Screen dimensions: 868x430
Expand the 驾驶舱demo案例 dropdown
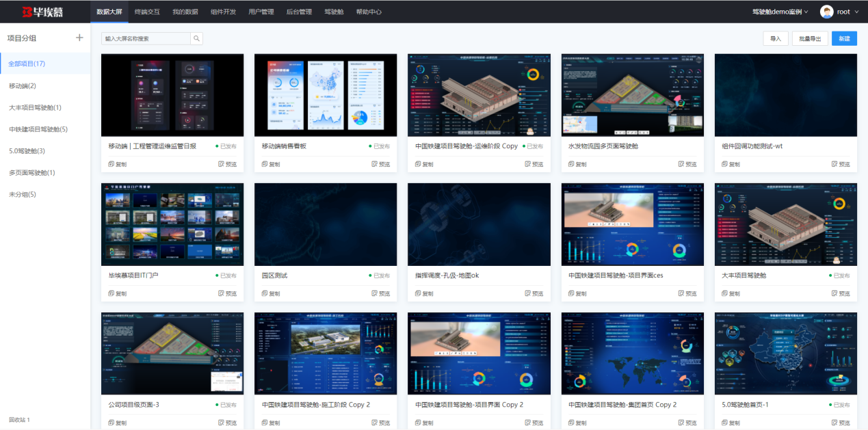point(780,12)
